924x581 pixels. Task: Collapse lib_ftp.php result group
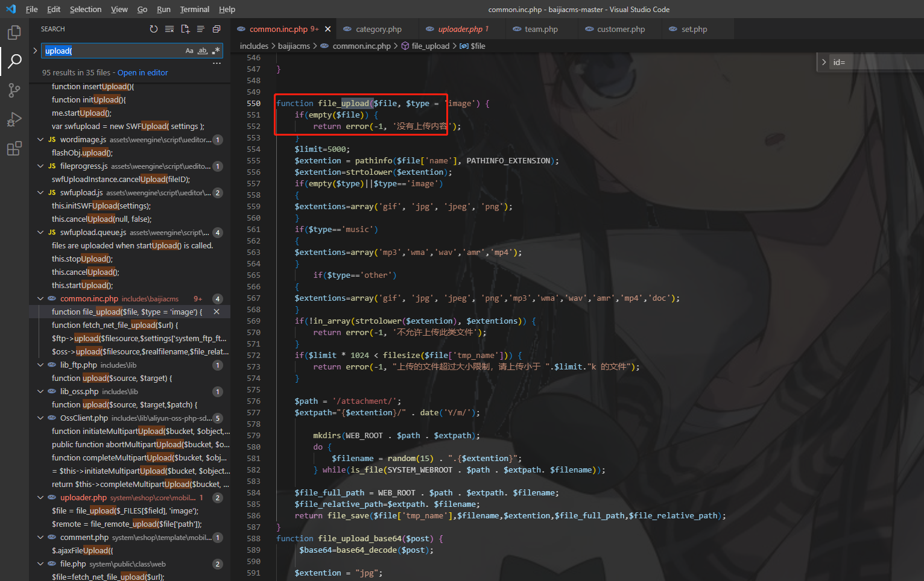40,365
